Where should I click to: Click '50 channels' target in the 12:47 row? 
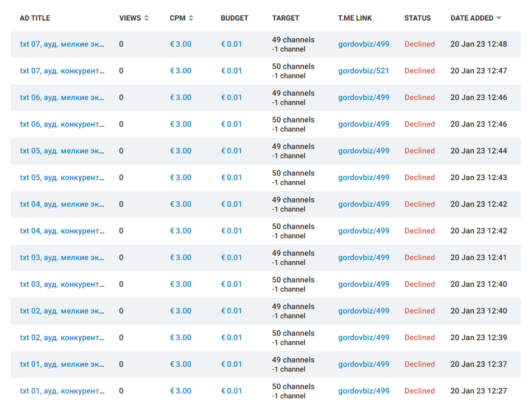pyautogui.click(x=293, y=66)
